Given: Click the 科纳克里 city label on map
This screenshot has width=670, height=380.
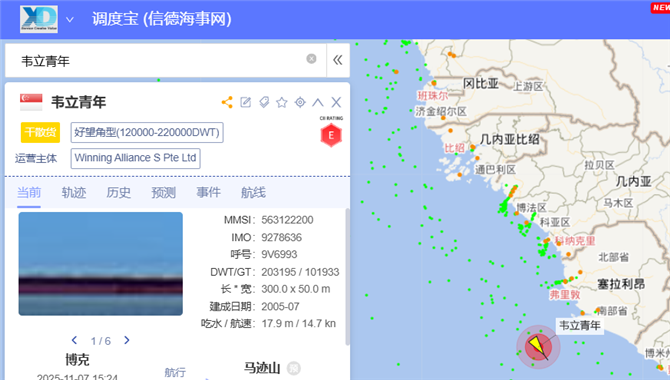Looking at the screenshot, I should pos(575,241).
